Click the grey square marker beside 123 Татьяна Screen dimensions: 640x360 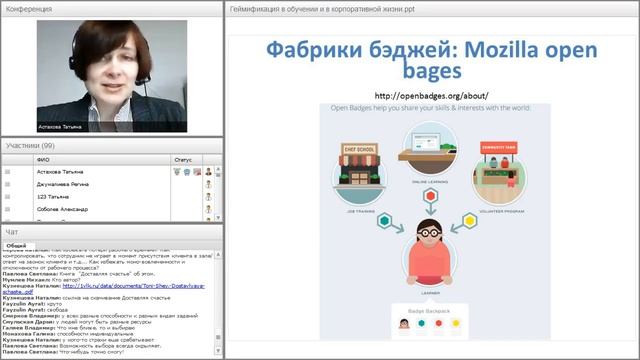[x=7, y=197]
